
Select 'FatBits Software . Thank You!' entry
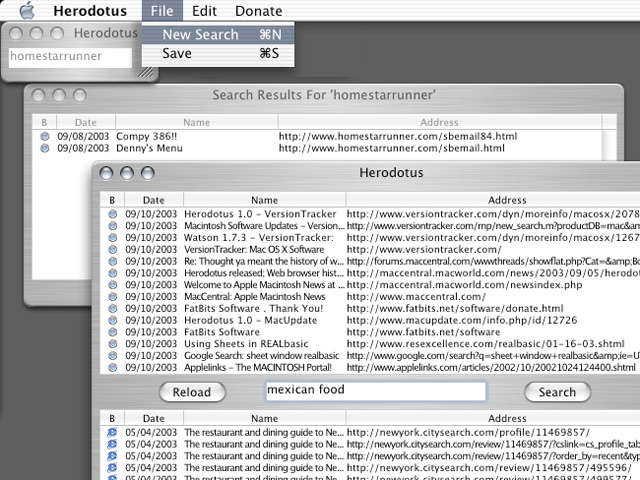253,309
